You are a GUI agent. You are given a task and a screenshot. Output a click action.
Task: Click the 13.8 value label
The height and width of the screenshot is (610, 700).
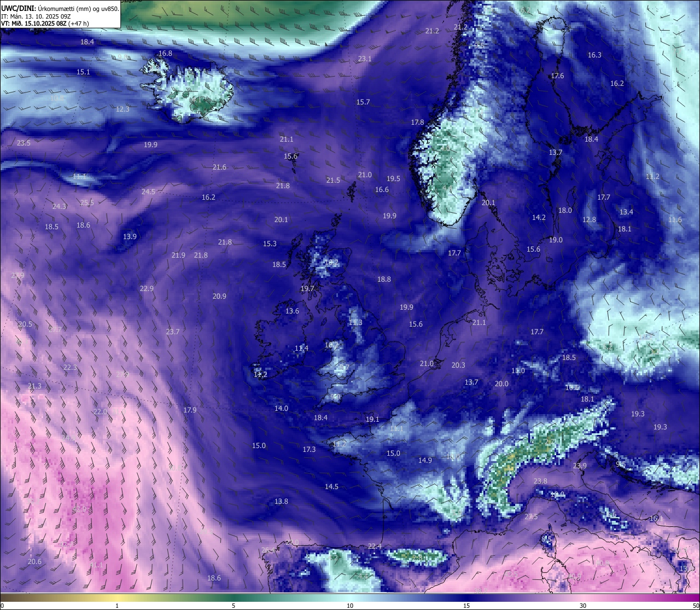[281, 502]
